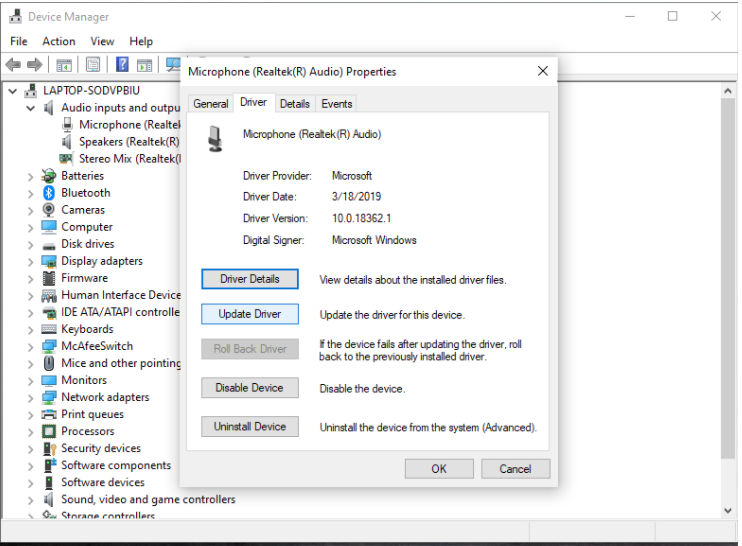The width and height of the screenshot is (742, 546).
Task: Click the Firmware category icon
Action: (49, 278)
